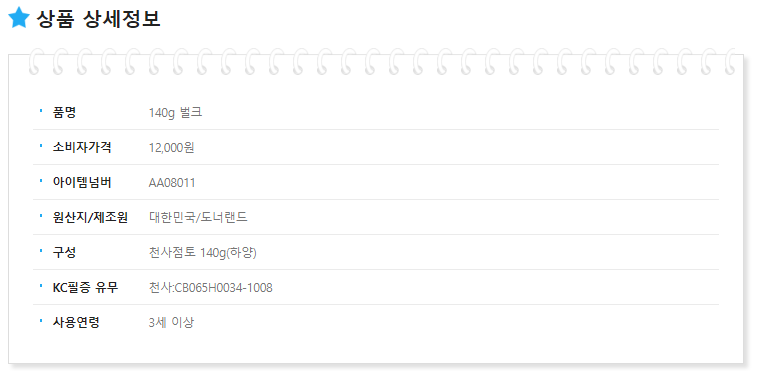Click the KC필증 유무 label

tap(85, 287)
